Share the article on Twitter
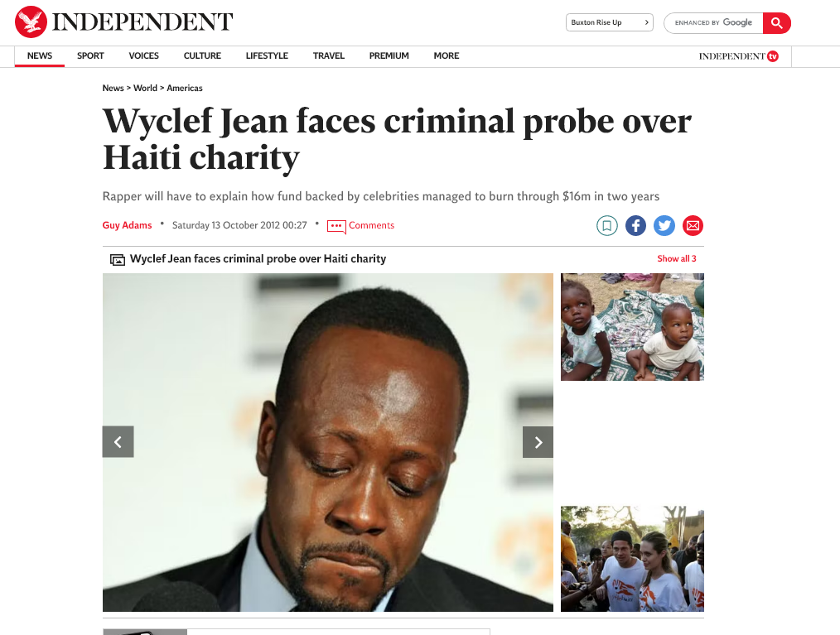Screen dimensions: 840x635 click(x=664, y=225)
